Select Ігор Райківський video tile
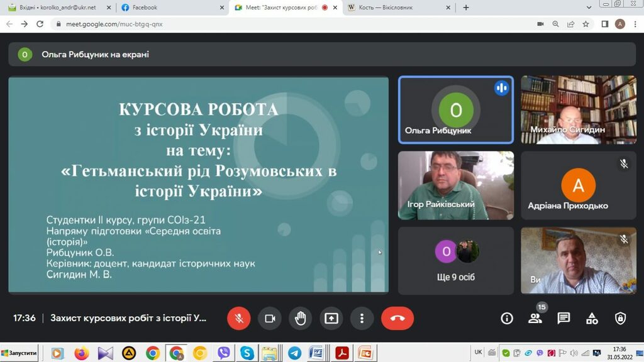 [456, 185]
